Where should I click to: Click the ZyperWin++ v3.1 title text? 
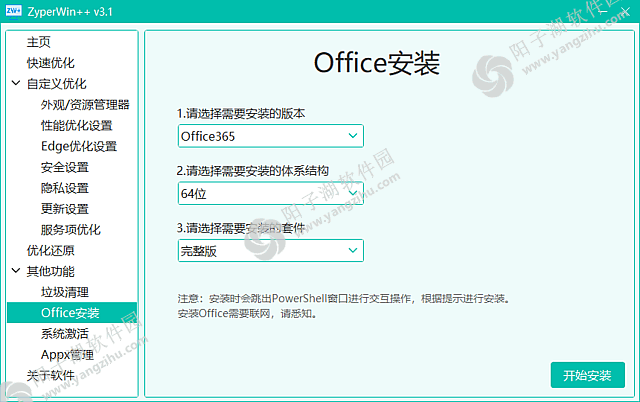[x=70, y=12]
